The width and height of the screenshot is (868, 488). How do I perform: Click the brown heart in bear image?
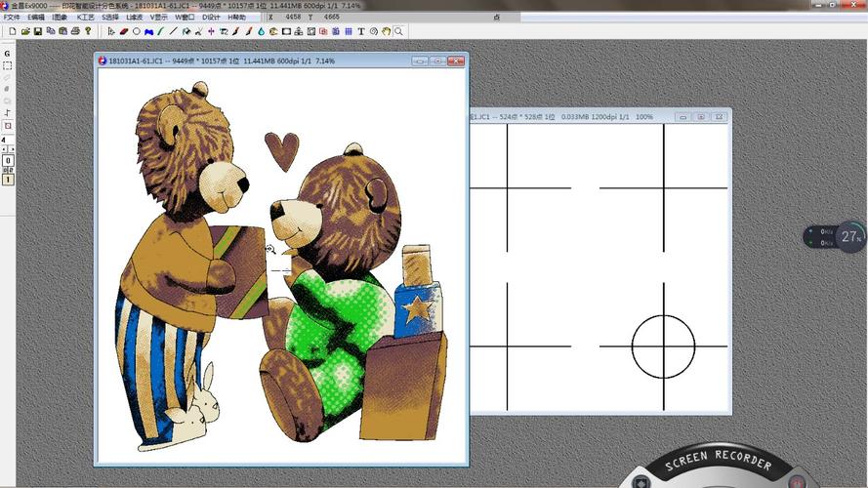282,151
